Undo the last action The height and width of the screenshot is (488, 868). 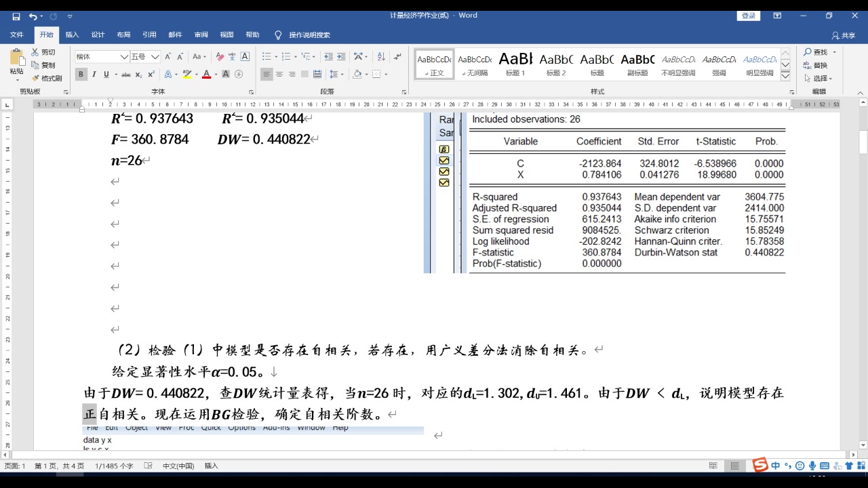[x=33, y=16]
